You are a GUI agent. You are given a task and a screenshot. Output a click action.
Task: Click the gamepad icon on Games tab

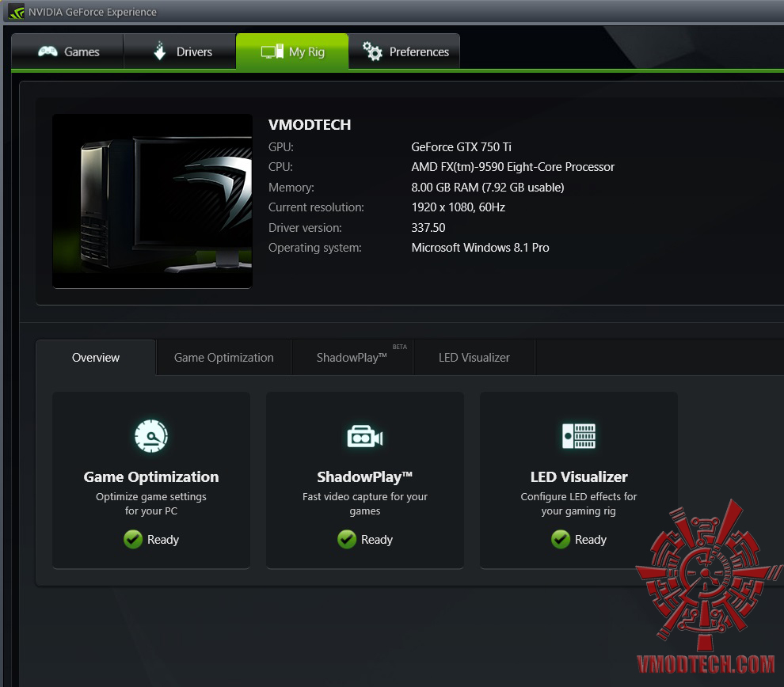pos(48,51)
